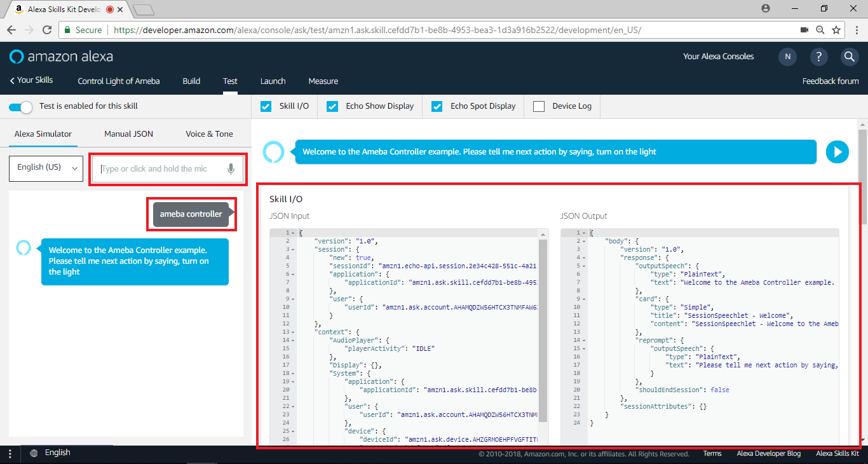This screenshot has width=868, height=464.
Task: Bookmark this page with the star icon
Action: point(837,30)
